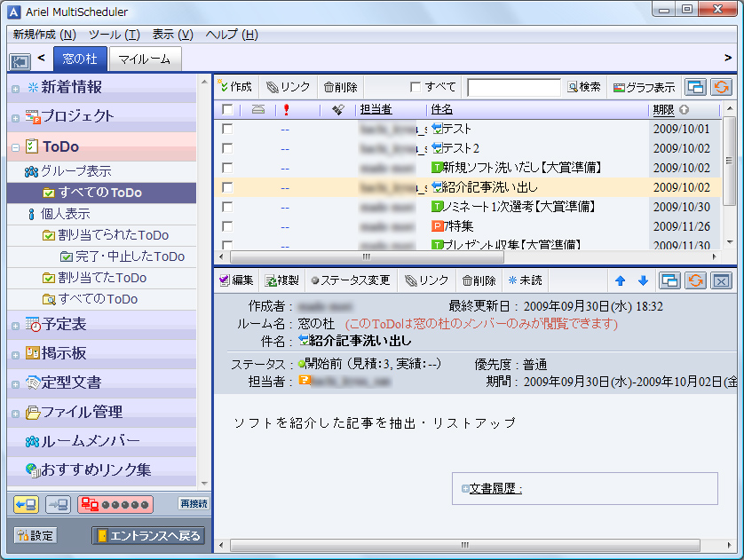Click the 検索 magnifier search icon
Image resolution: width=744 pixels, height=560 pixels.
coord(575,87)
